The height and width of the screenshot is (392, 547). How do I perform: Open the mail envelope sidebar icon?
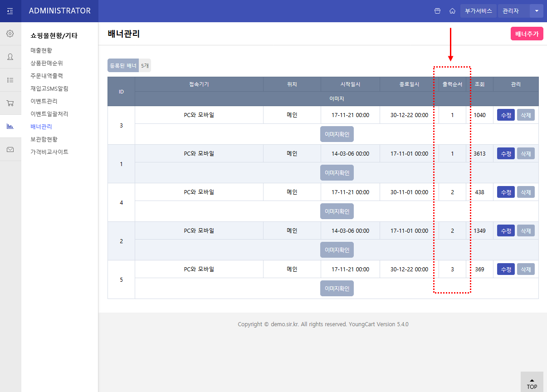pos(10,149)
